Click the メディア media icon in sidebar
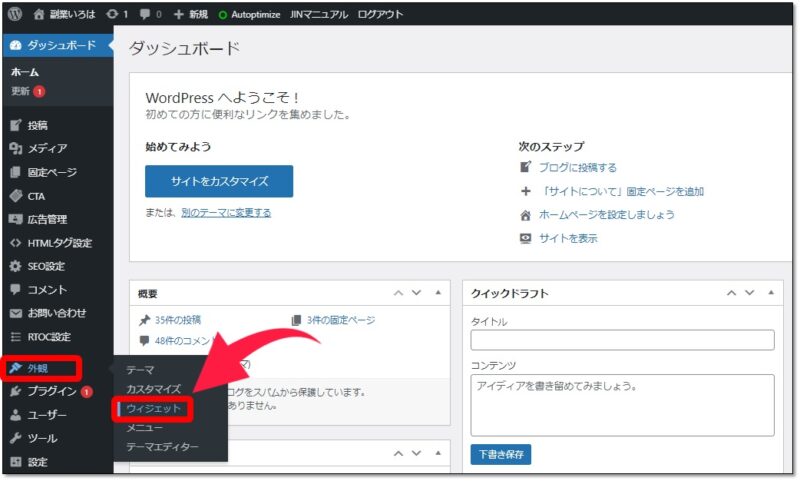Viewport: 800px width, 481px height. point(16,148)
